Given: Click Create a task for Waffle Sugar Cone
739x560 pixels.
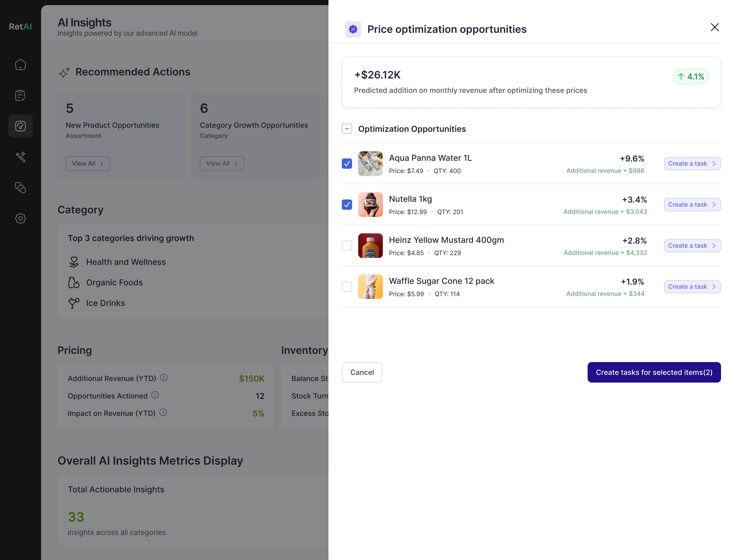Looking at the screenshot, I should (x=692, y=287).
